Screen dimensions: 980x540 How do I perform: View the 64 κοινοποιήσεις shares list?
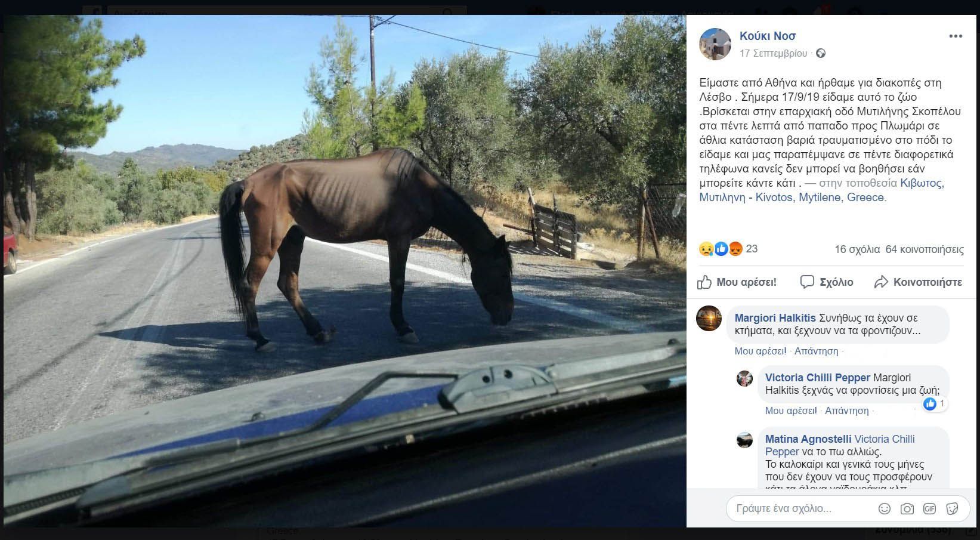(x=925, y=249)
